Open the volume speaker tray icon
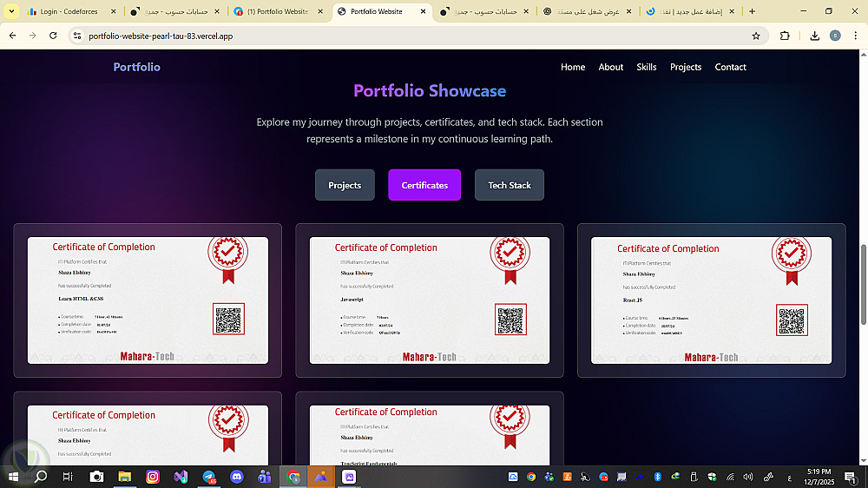This screenshot has width=868, height=488. (x=748, y=477)
